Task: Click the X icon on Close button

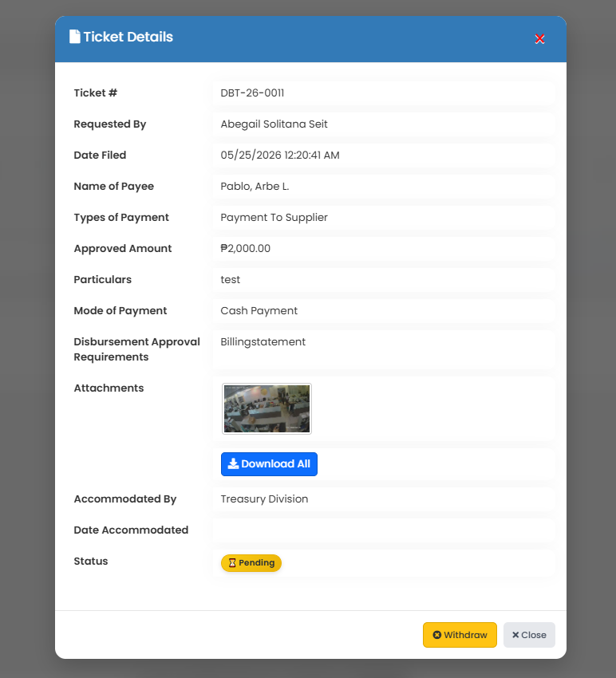Action: 515,635
